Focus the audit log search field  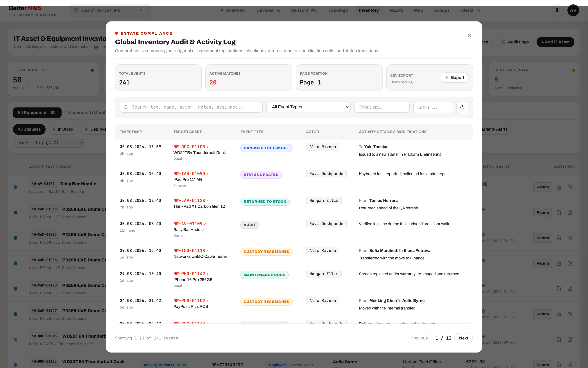tap(191, 107)
